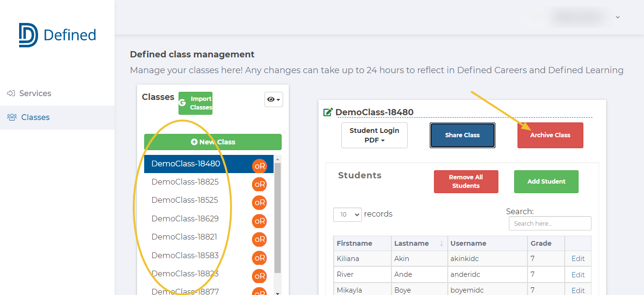644x295 pixels.
Task: Select DemoClass-18480 in class list
Action: pos(209,164)
